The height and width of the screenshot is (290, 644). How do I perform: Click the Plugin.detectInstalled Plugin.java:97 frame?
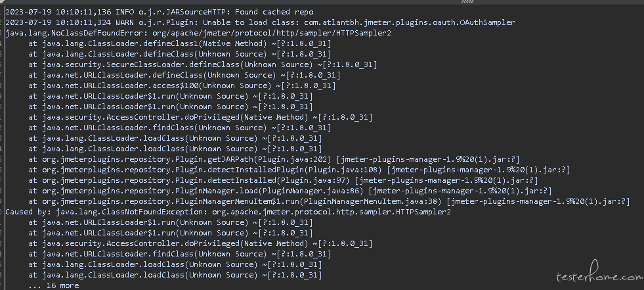click(283, 181)
